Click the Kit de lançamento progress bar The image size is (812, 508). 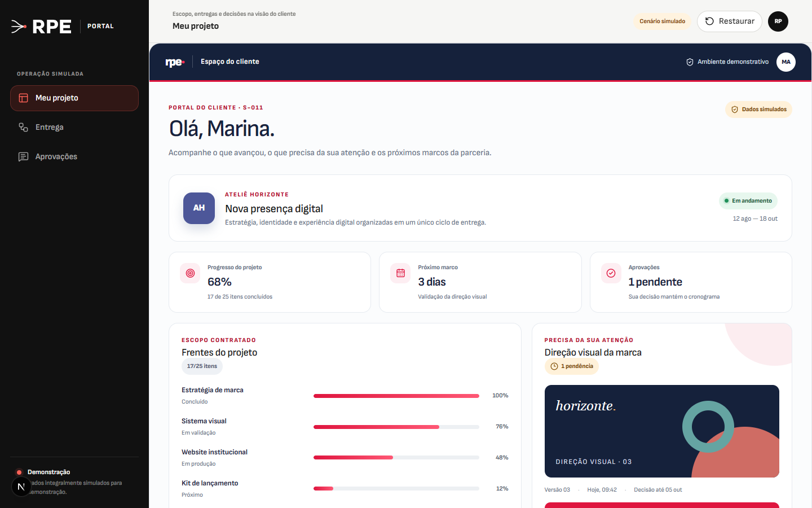tap(396, 489)
